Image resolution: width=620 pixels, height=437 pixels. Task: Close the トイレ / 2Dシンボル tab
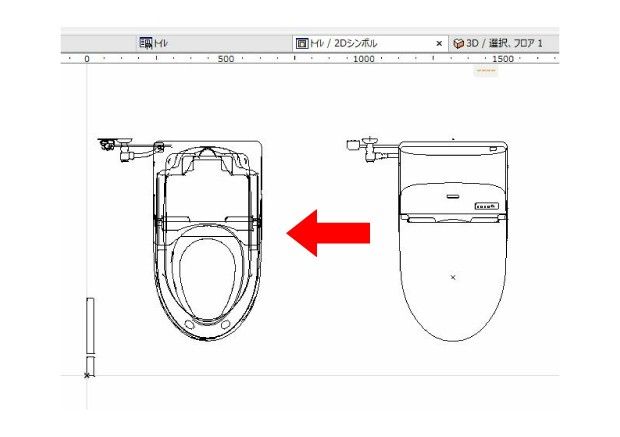439,44
